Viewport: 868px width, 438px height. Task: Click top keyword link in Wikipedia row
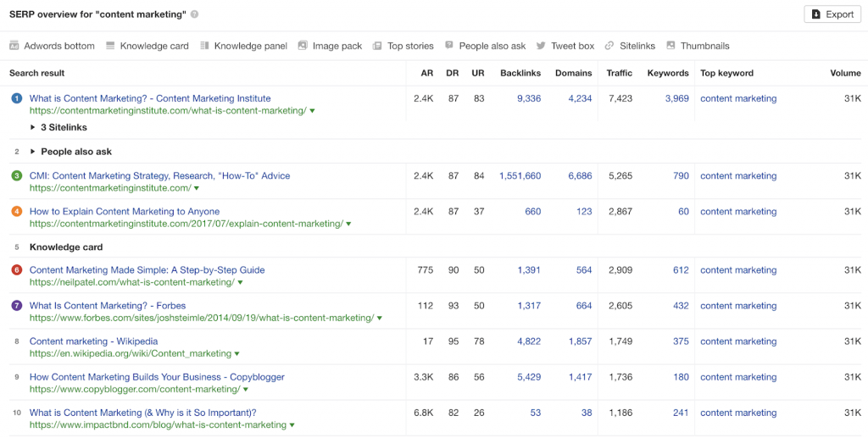click(x=738, y=341)
